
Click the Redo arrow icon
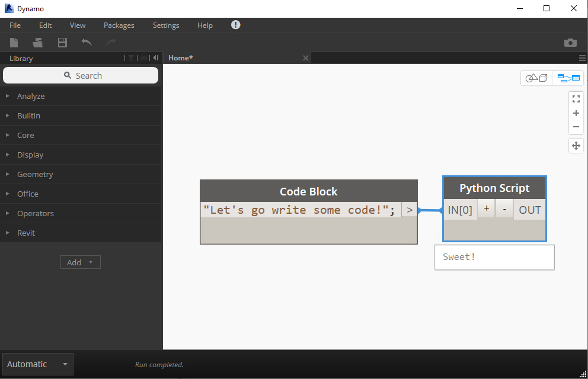(111, 42)
